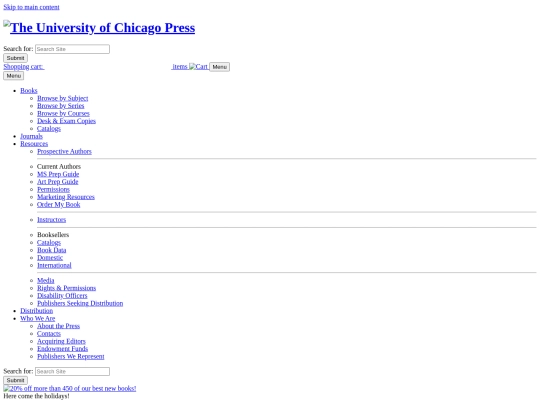This screenshot has height=405, width=540.
Task: Open the Journals menu link
Action: coord(31,136)
